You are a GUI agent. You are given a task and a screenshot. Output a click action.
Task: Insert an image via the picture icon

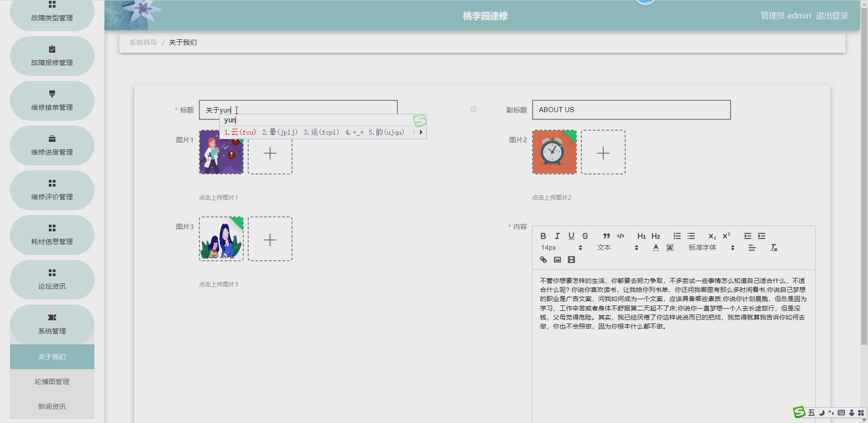click(557, 259)
